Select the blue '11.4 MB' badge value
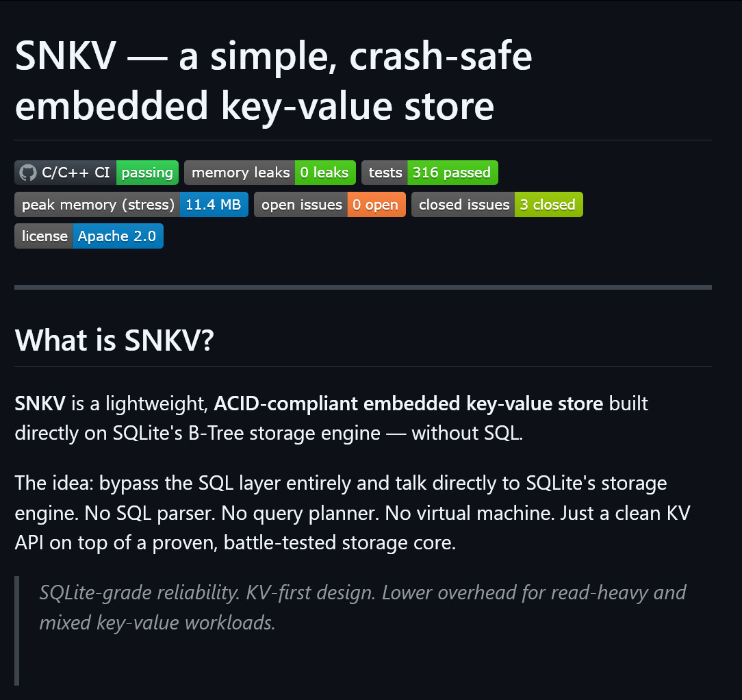Viewport: 742px width, 700px height. 214,205
